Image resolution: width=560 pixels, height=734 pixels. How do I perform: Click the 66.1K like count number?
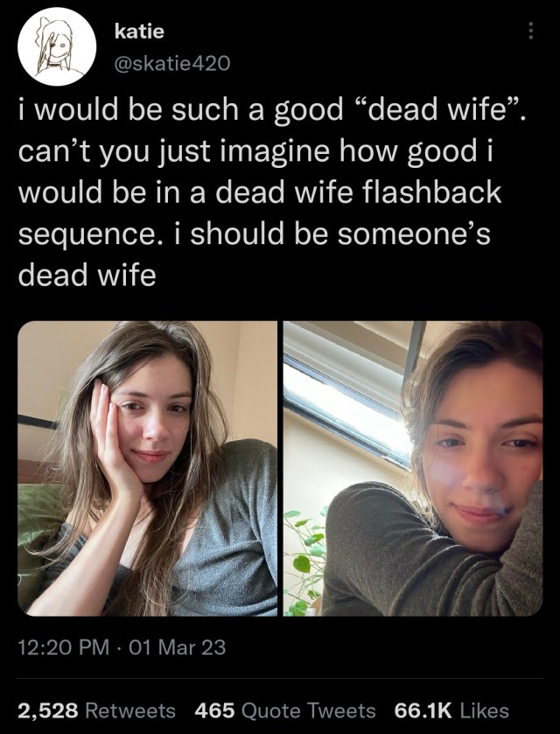[423, 710]
